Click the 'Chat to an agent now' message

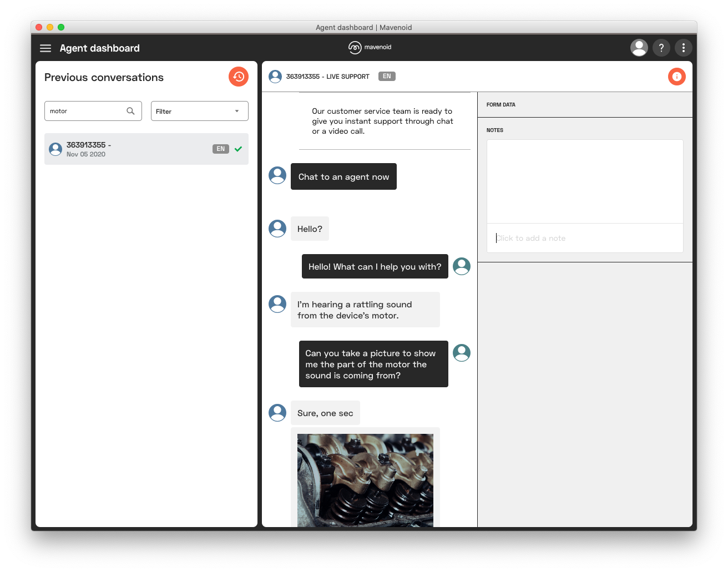tap(343, 176)
